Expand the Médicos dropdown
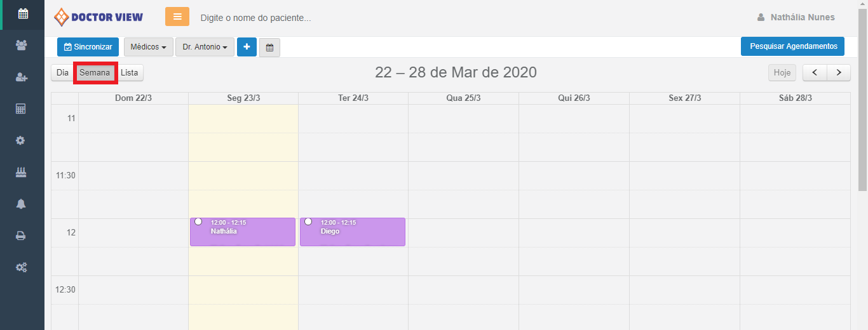This screenshot has height=330, width=868. pos(148,47)
